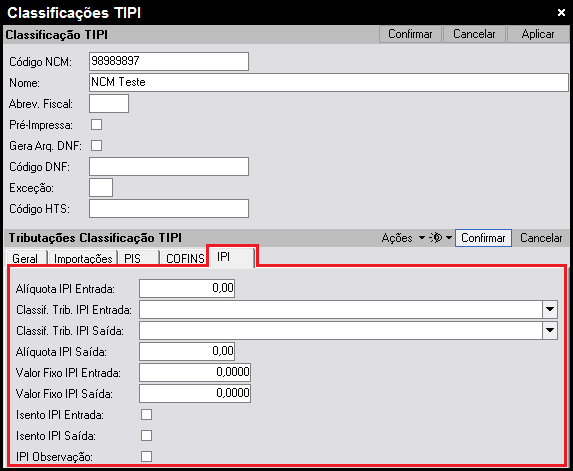The height and width of the screenshot is (471, 573).
Task: Tick the IPI Observação checkbox
Action: [x=147, y=456]
